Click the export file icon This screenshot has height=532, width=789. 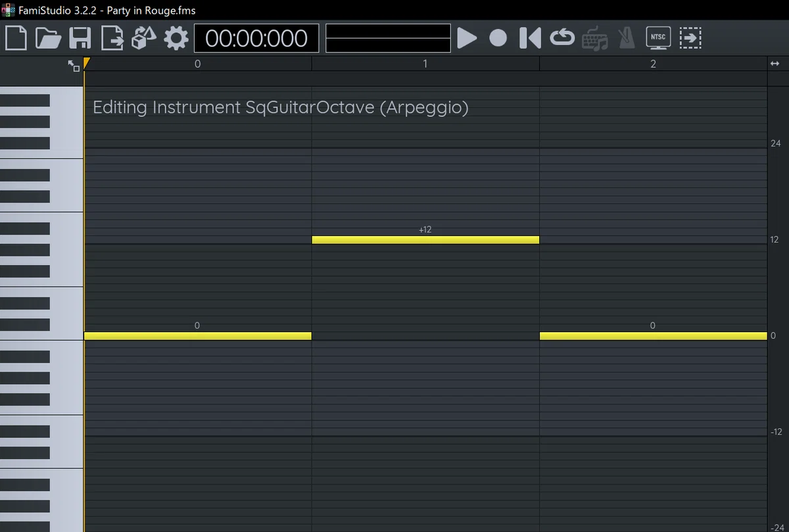coord(112,38)
